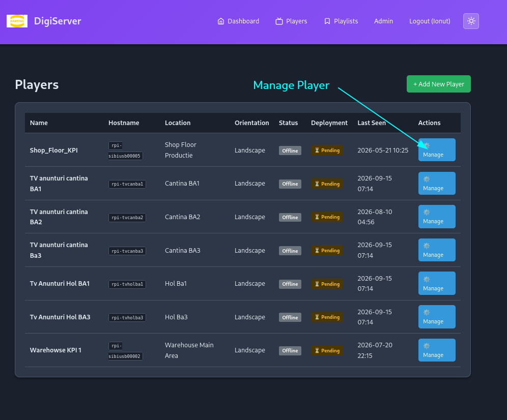Click the Pending badge for Shop_Floor_KPI

327,150
